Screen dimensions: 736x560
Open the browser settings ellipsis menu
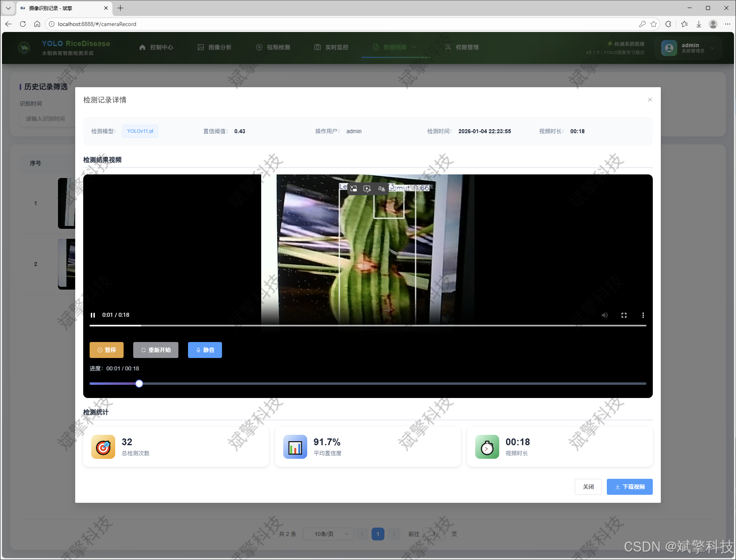pyautogui.click(x=728, y=24)
